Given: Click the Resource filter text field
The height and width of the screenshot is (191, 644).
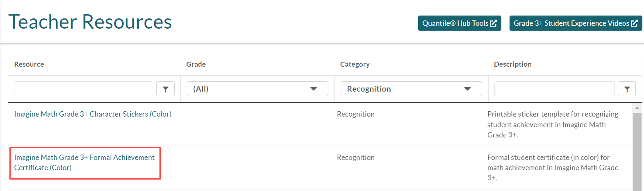Looking at the screenshot, I should [x=84, y=89].
